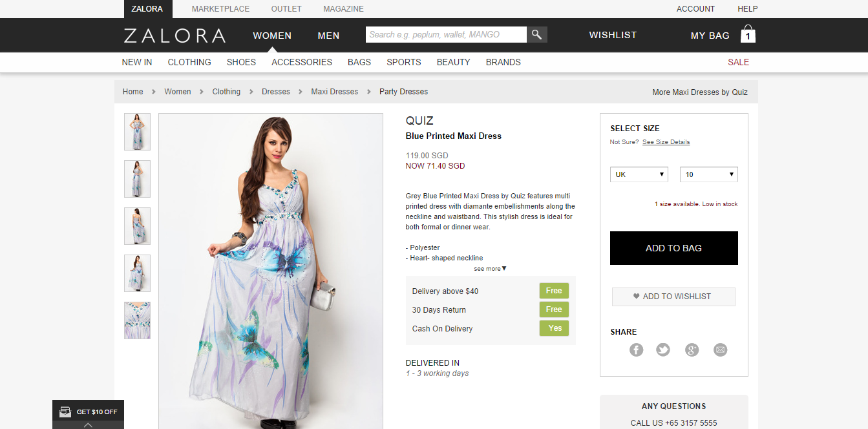Select the fifth neckline close-up thumbnail
This screenshot has width=868, height=429.
pos(137,320)
